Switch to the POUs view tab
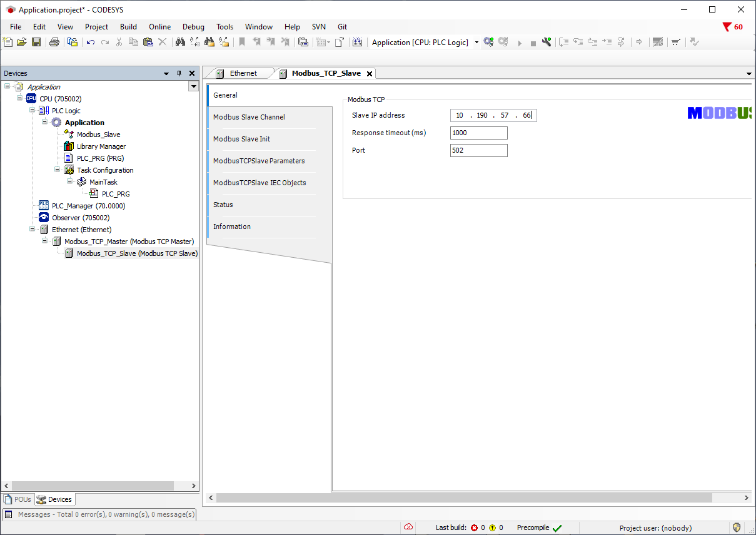The image size is (756, 535). pos(18,499)
